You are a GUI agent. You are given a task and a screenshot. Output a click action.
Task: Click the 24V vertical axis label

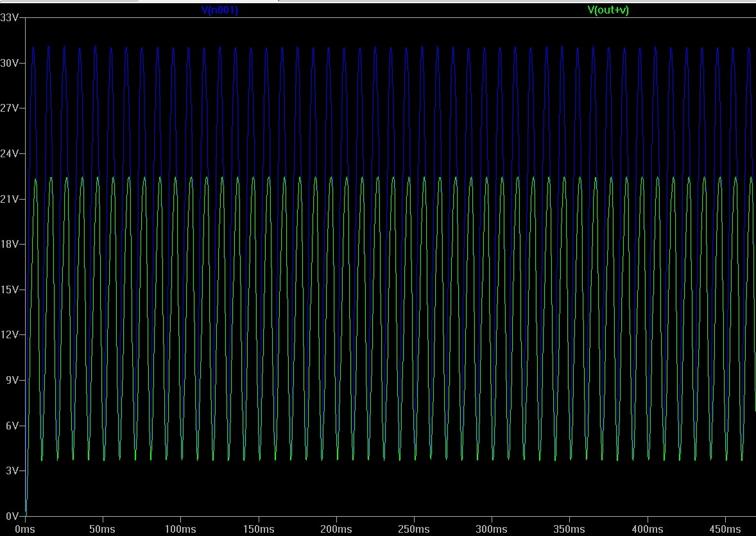(x=9, y=154)
